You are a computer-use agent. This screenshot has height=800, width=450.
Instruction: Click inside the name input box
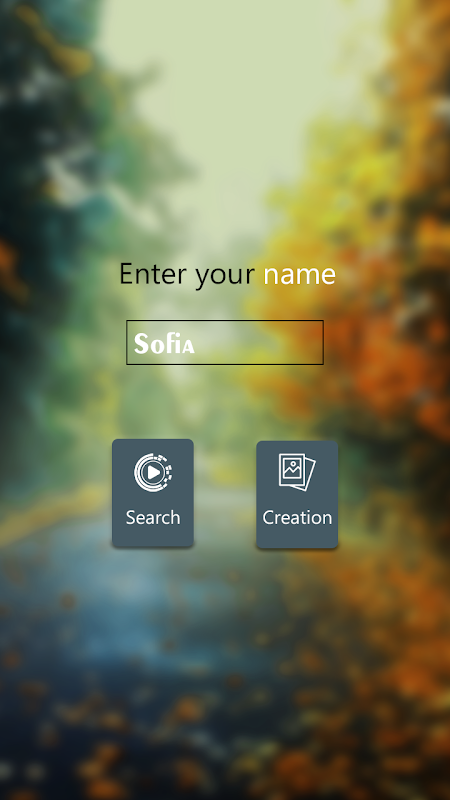click(x=225, y=342)
